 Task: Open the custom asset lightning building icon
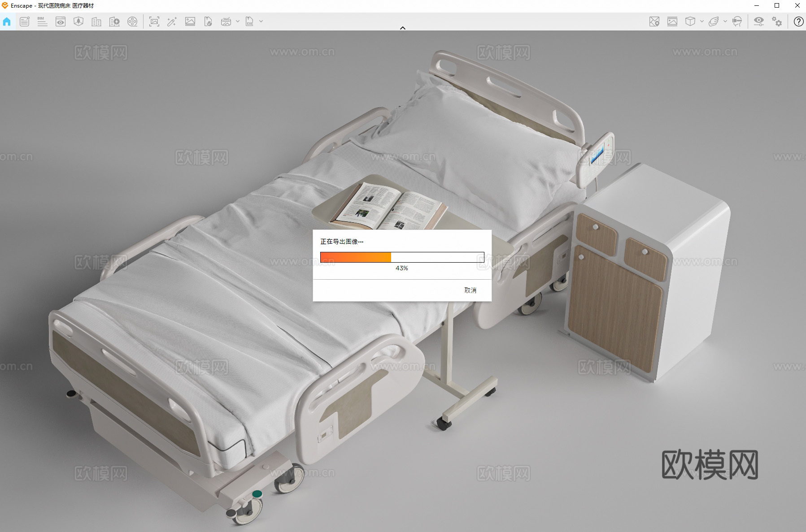[x=114, y=22]
